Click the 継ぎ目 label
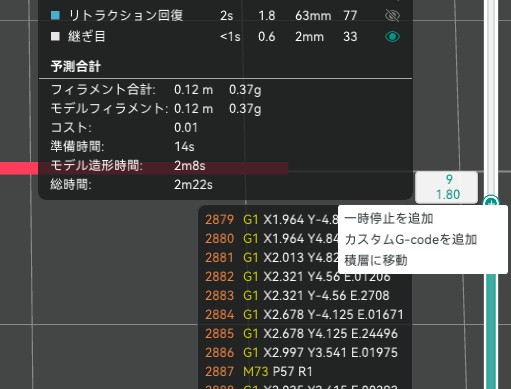The width and height of the screenshot is (511, 389). point(87,36)
